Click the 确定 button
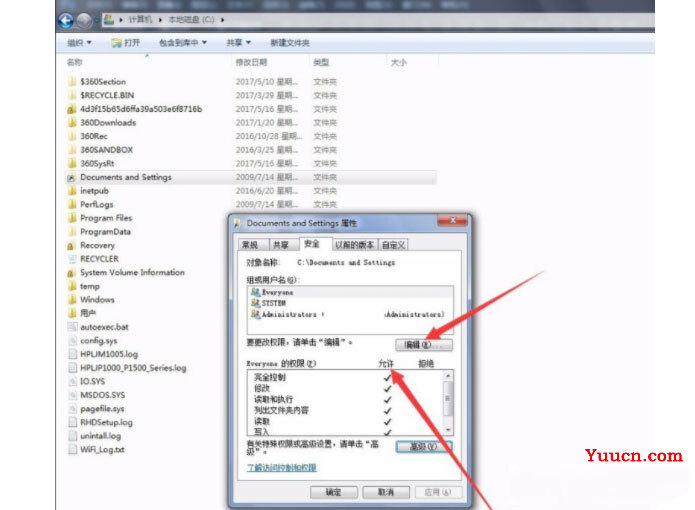 pos(334,492)
